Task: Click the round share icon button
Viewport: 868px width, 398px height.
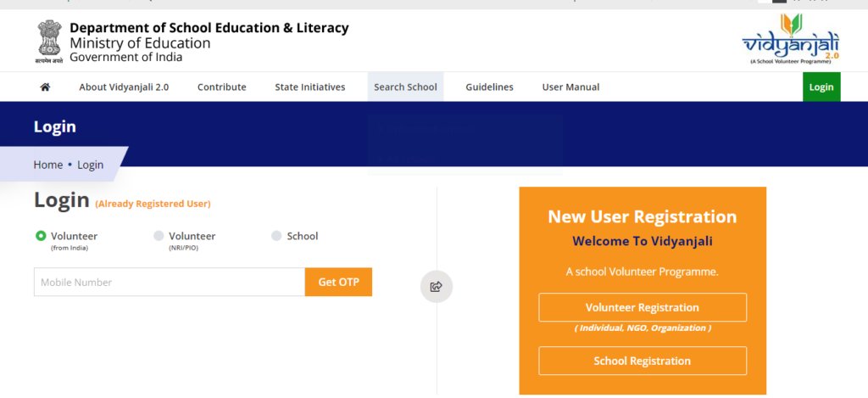Action: tap(437, 287)
